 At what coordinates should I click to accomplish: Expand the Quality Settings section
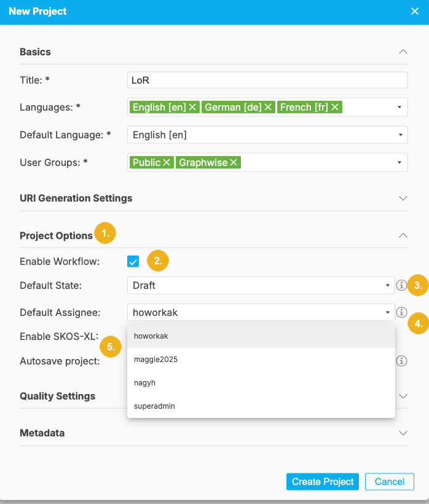pos(403,396)
